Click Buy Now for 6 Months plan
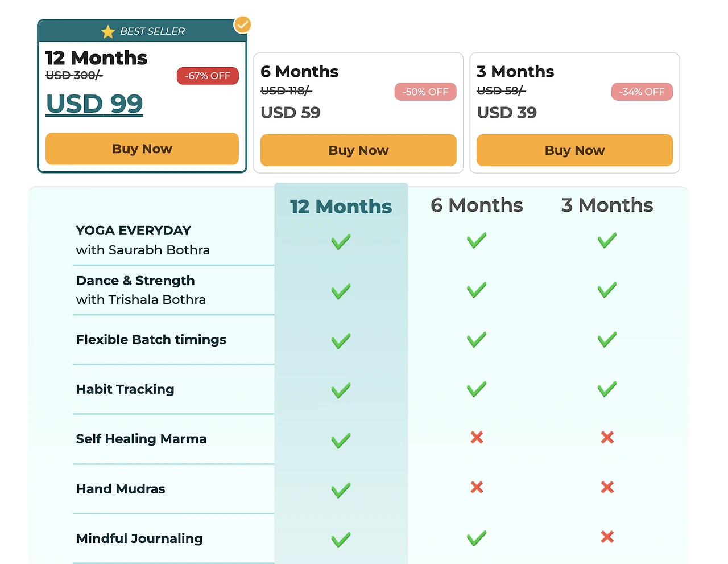This screenshot has width=728, height=564. (358, 150)
